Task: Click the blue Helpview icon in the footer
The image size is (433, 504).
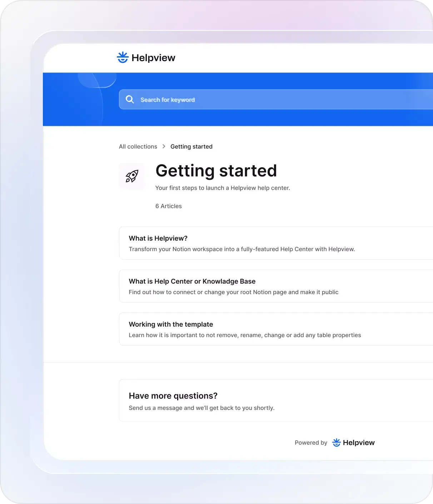Action: click(336, 442)
